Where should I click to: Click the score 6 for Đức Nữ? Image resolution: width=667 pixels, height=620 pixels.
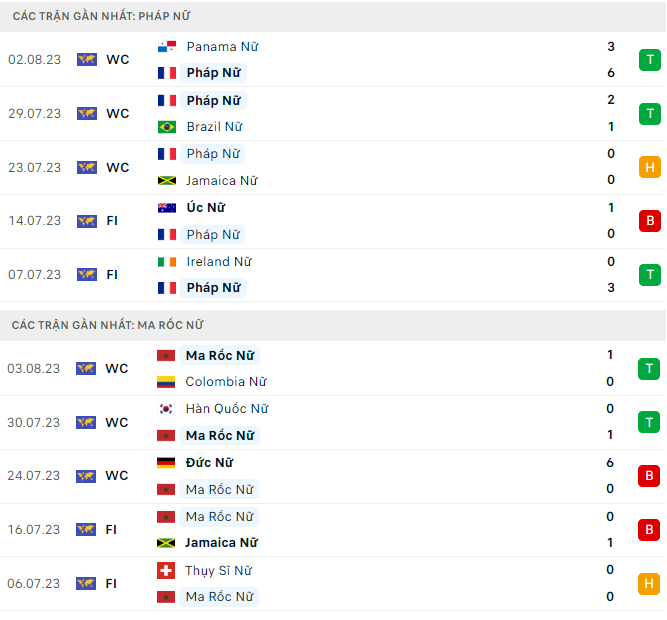coord(610,463)
